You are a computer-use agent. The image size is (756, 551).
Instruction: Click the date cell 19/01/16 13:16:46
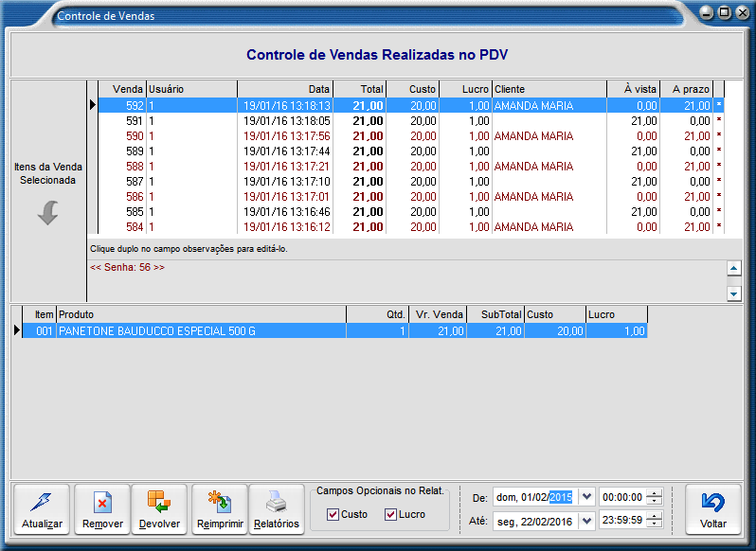(286, 212)
